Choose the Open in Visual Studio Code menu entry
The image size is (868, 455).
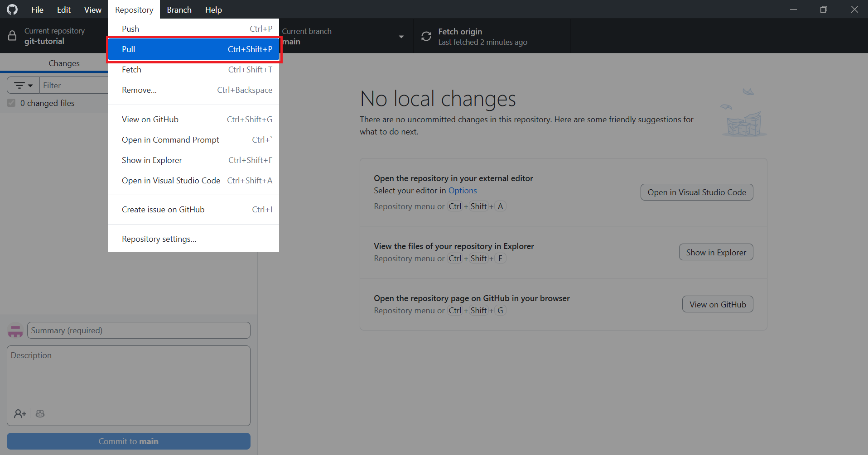point(193,181)
